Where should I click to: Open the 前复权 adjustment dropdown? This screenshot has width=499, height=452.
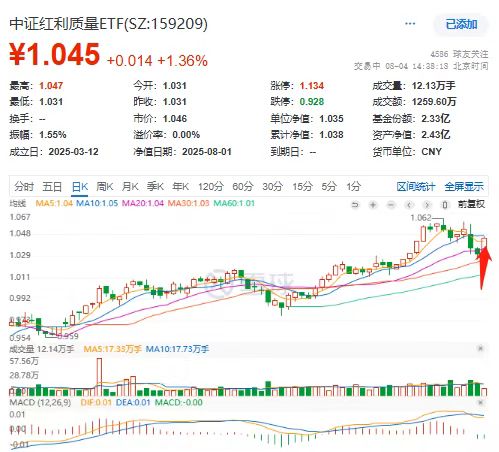pyautogui.click(x=471, y=204)
